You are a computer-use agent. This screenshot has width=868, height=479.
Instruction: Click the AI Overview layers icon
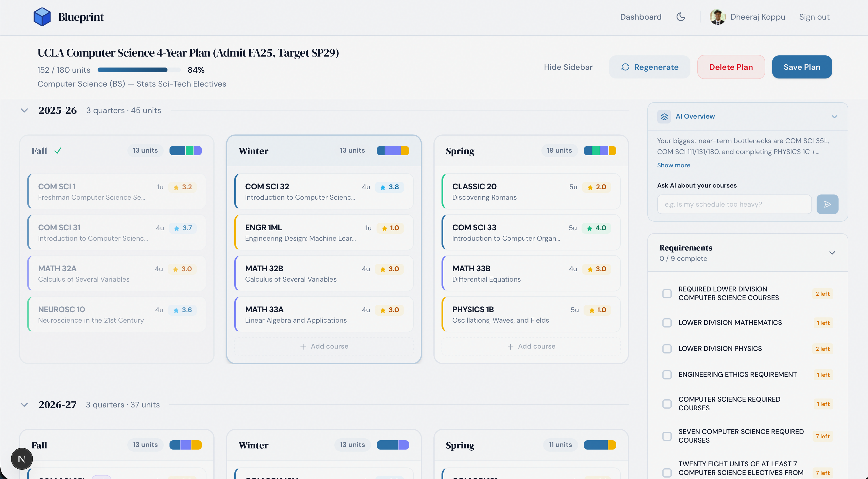pos(664,117)
